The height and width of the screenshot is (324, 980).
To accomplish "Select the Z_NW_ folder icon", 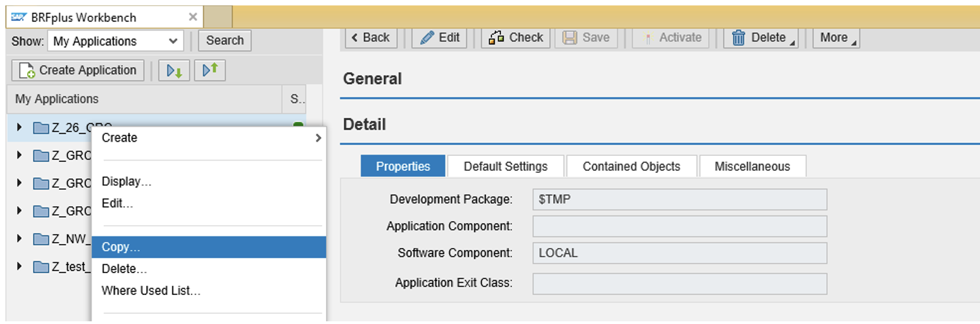I will (41, 239).
